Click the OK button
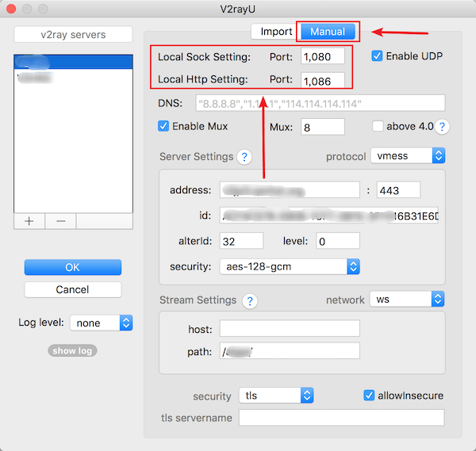This screenshot has height=451, width=476. 73,267
